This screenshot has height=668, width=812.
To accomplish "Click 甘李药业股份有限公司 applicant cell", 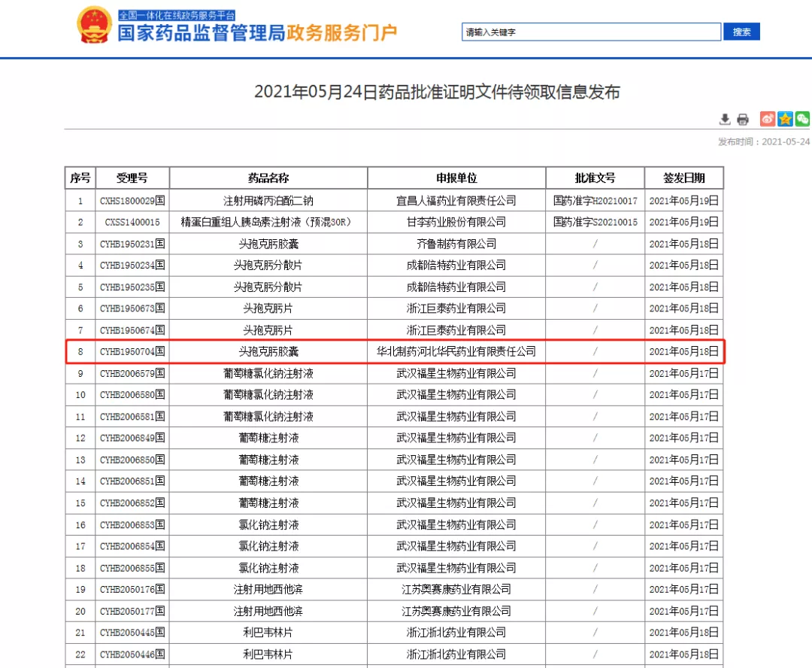I will point(456,222).
